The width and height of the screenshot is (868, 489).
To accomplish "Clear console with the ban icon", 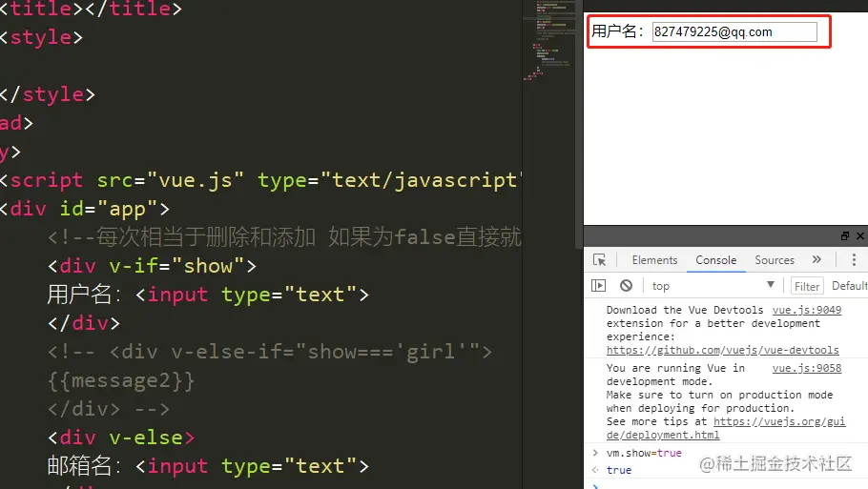I will (626, 285).
